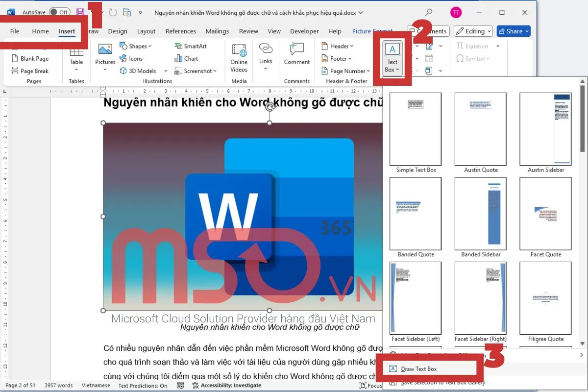Image resolution: width=588 pixels, height=392 pixels.
Task: Toggle Text Predictions in the status bar
Action: click(143, 386)
